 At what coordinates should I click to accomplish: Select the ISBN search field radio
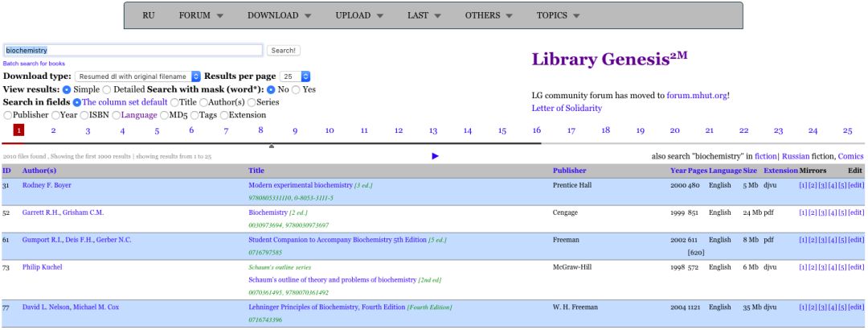[84, 115]
